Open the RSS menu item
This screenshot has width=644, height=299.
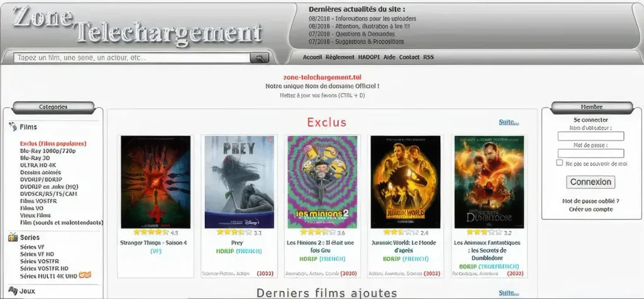[x=428, y=57]
